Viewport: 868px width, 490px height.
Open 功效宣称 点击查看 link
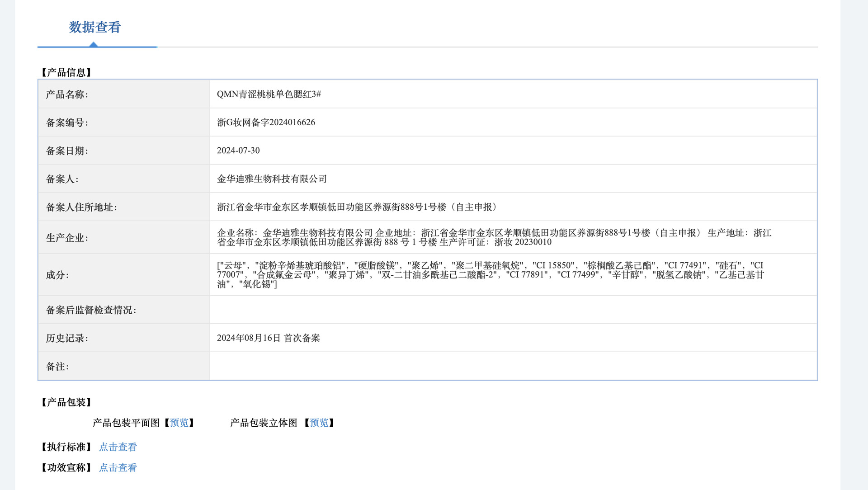pyautogui.click(x=118, y=468)
